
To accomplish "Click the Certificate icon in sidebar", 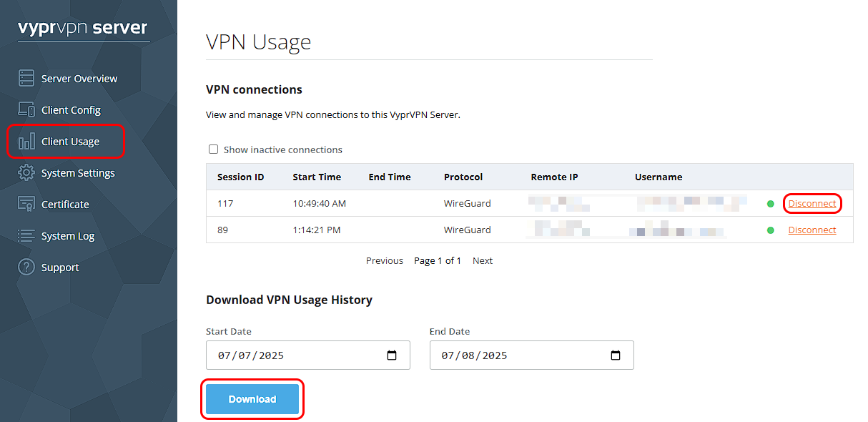I will point(26,204).
